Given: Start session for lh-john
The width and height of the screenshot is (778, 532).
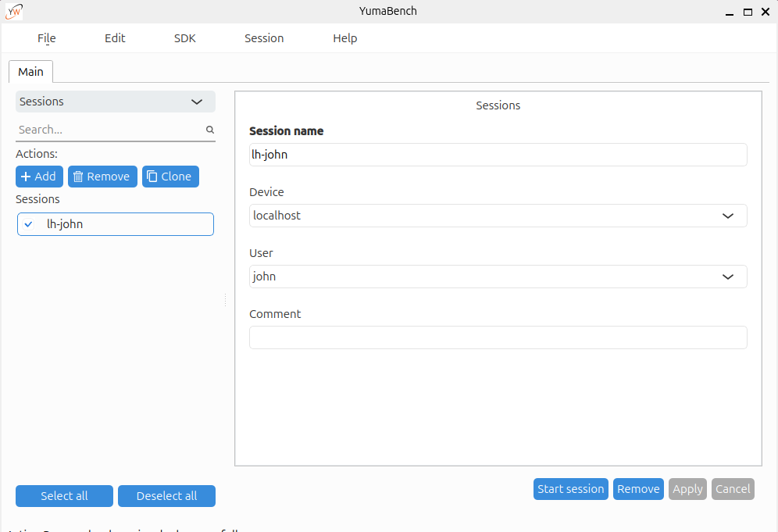Looking at the screenshot, I should [x=570, y=489].
